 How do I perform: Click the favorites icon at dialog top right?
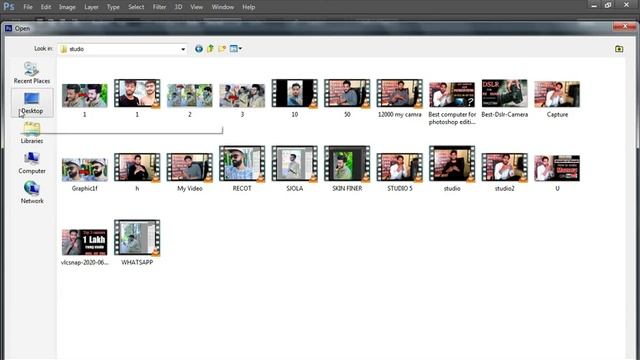619,49
